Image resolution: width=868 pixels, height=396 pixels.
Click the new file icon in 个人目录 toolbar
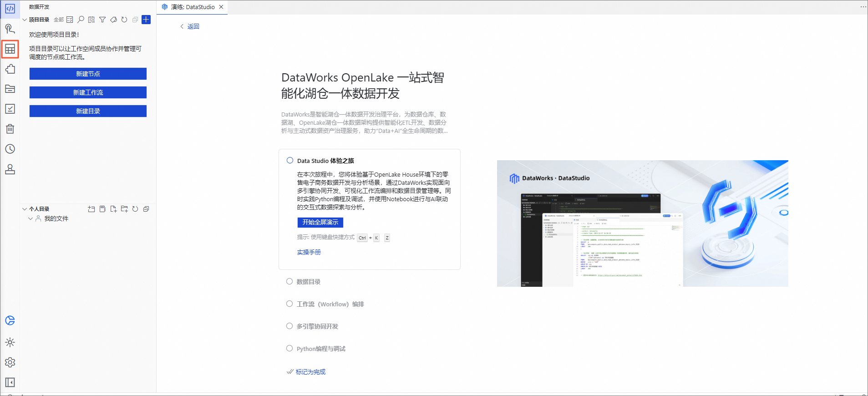click(x=113, y=209)
